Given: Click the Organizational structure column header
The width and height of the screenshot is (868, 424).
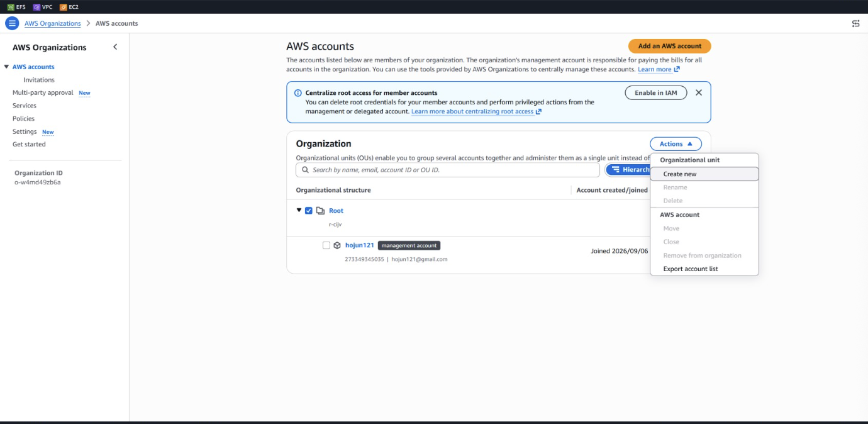Looking at the screenshot, I should (x=333, y=190).
